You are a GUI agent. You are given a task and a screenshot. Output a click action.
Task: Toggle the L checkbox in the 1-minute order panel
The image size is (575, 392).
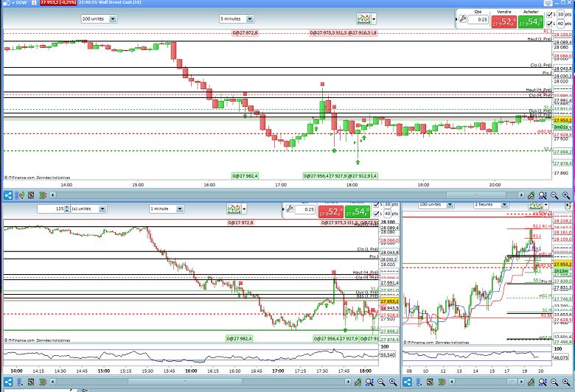376,214
